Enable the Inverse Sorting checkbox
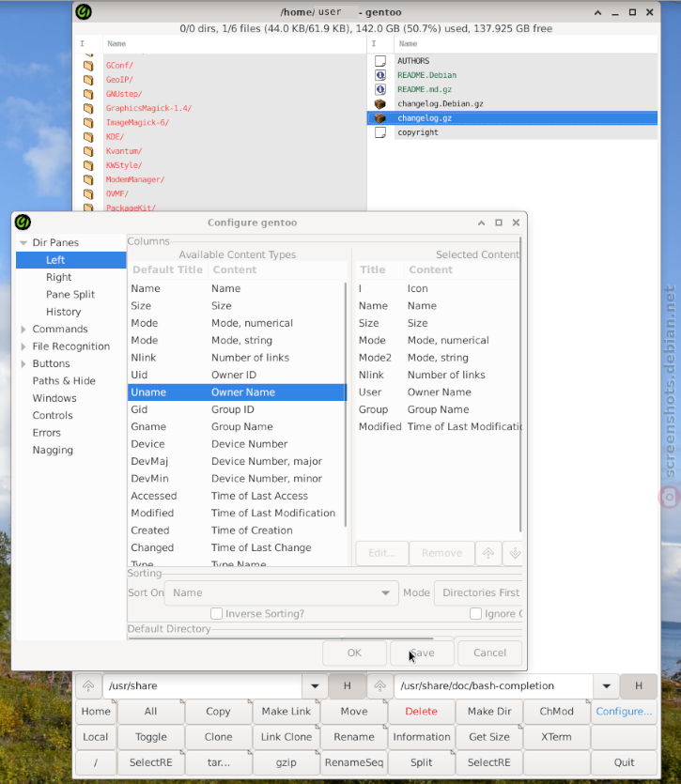681x784 pixels. pyautogui.click(x=216, y=613)
